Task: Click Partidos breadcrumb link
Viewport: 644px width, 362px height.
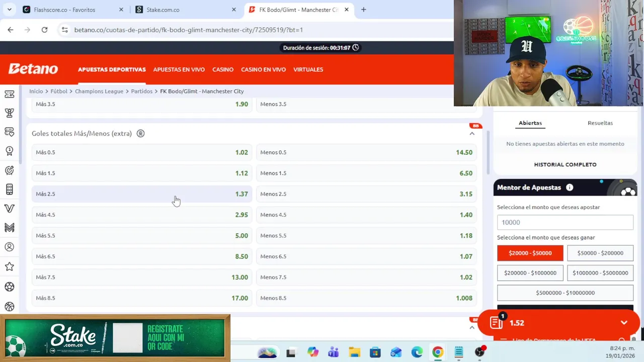Action: click(x=142, y=91)
